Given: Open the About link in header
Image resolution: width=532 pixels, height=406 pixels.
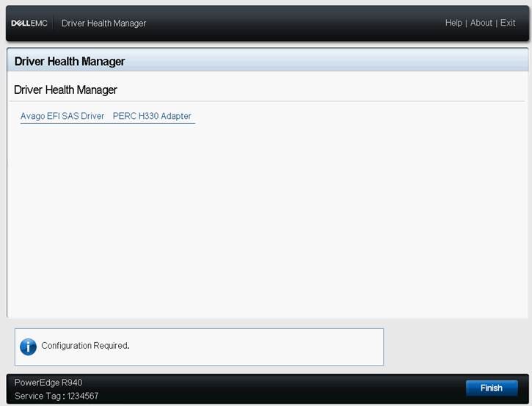Looking at the screenshot, I should pyautogui.click(x=481, y=23).
